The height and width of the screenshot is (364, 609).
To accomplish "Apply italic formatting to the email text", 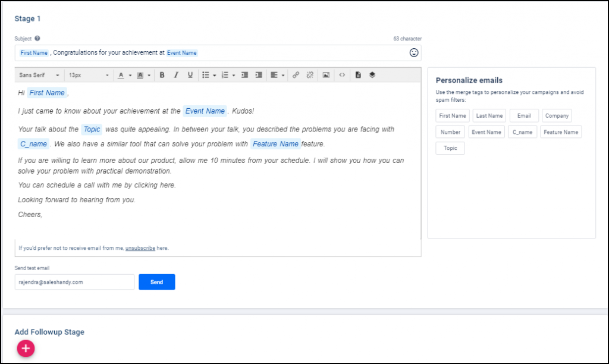I will coord(175,75).
